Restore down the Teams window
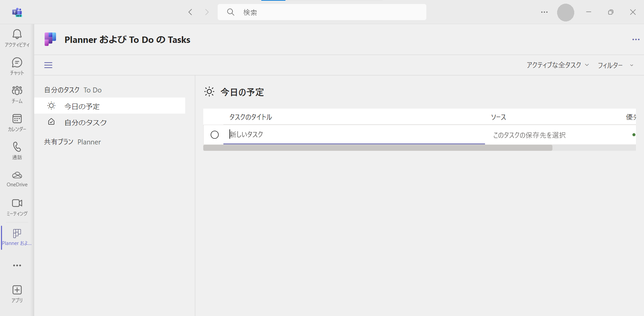This screenshot has height=316, width=644. (x=611, y=12)
